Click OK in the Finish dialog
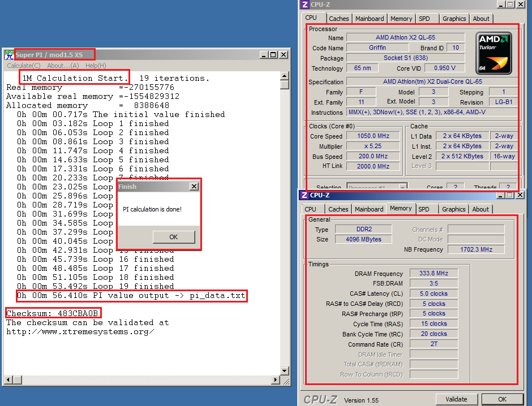The image size is (532, 406). [174, 237]
